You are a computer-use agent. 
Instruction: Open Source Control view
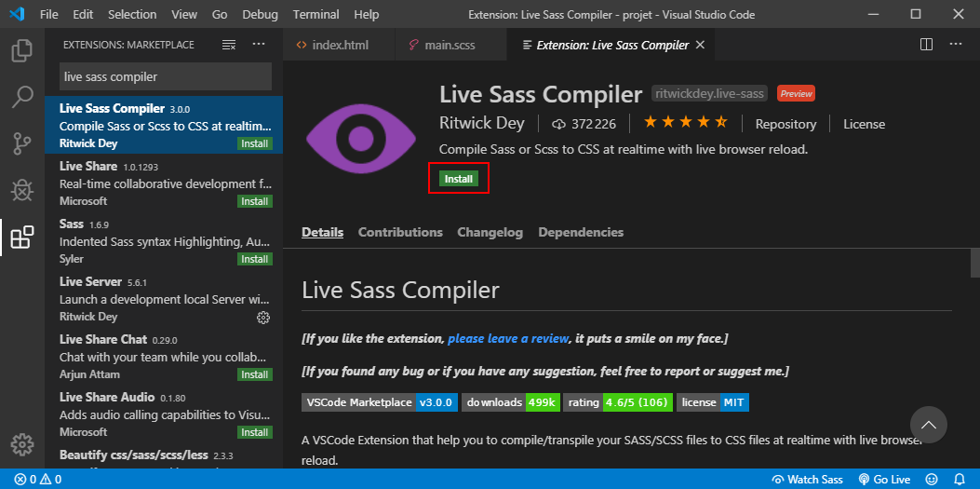coord(22,143)
